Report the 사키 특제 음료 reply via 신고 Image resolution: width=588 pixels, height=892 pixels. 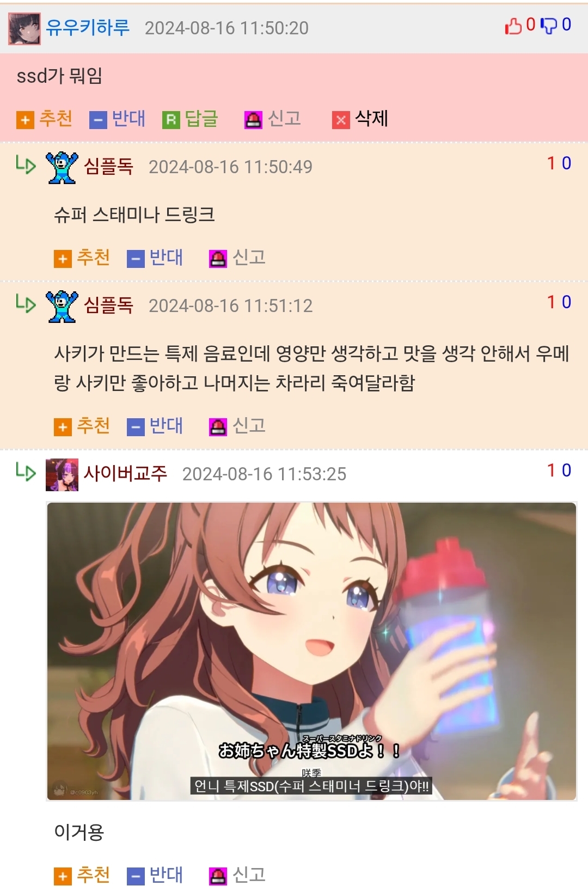pos(237,426)
